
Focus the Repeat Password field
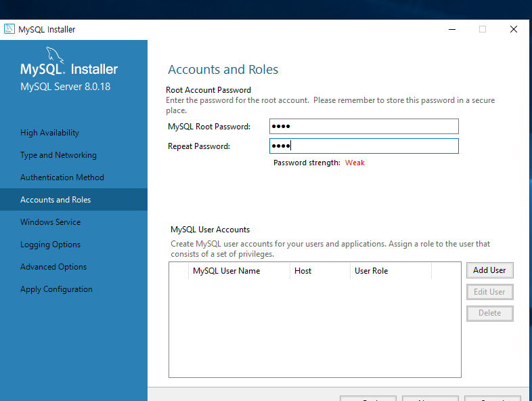363,146
